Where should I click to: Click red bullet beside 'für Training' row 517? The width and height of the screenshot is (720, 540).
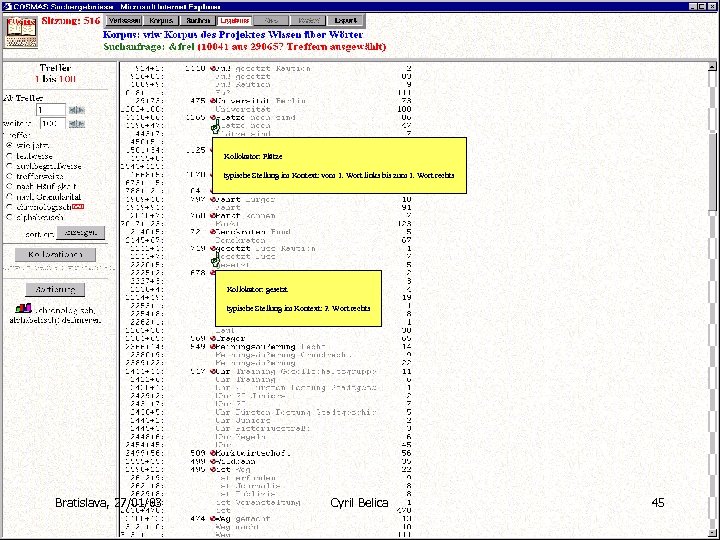pyautogui.click(x=213, y=371)
